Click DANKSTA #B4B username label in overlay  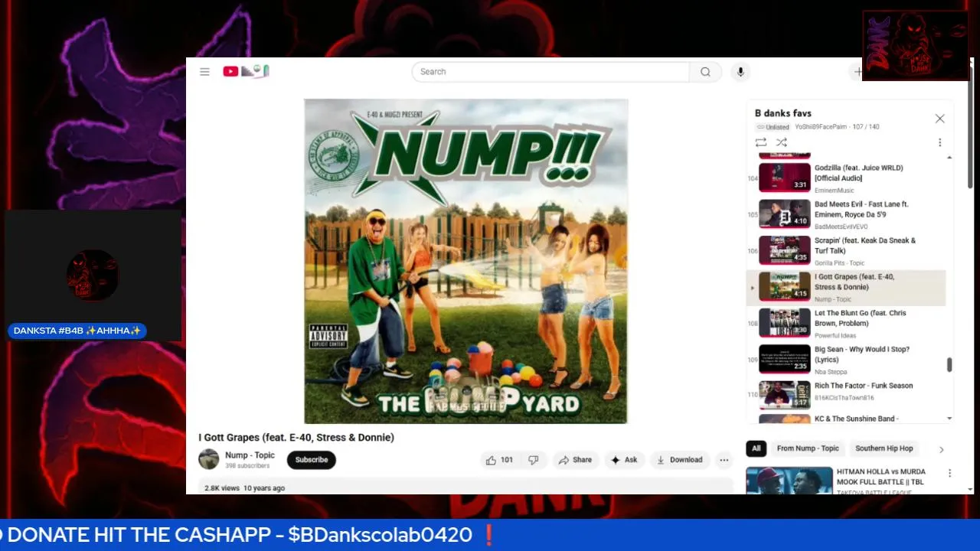click(77, 331)
